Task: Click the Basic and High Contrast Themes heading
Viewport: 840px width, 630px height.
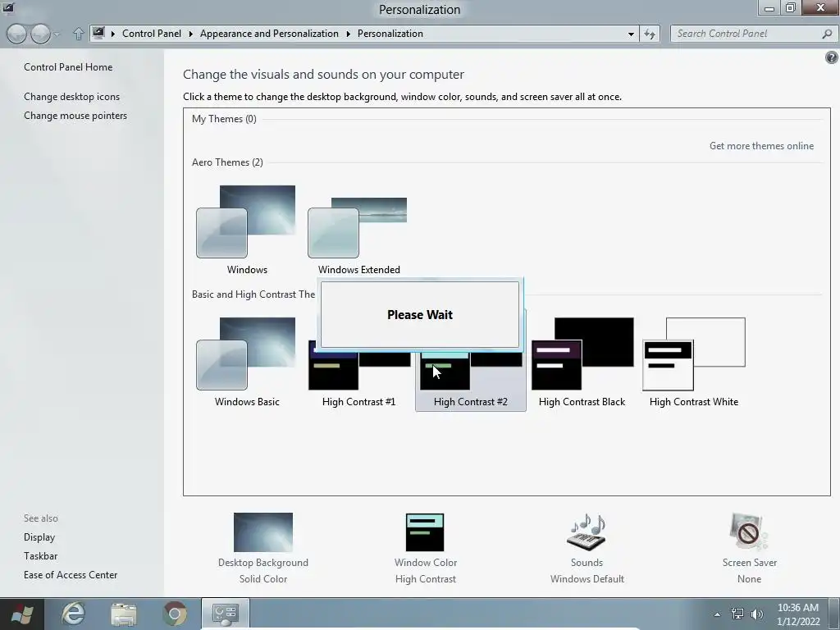Action: [253, 294]
